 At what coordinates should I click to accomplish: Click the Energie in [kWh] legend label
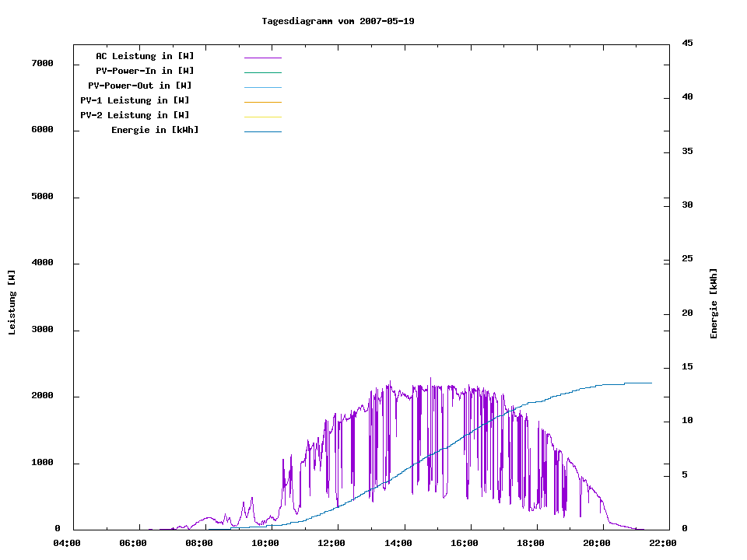pos(155,130)
